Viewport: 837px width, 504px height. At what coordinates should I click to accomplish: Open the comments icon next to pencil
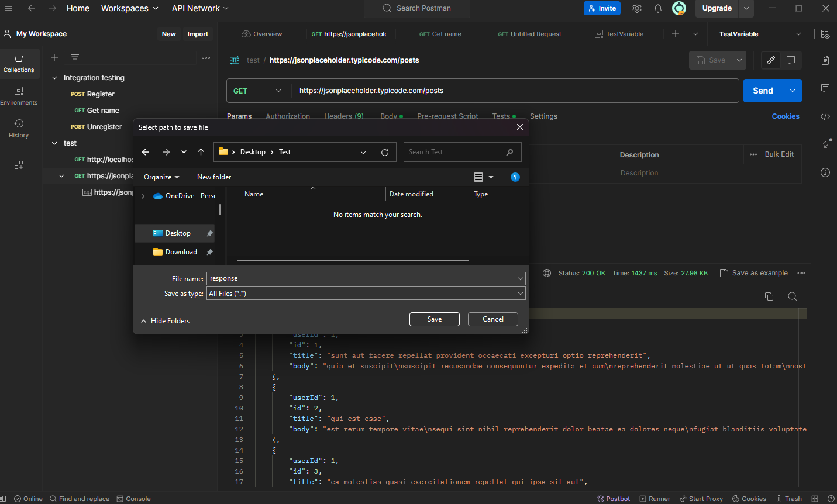point(791,60)
